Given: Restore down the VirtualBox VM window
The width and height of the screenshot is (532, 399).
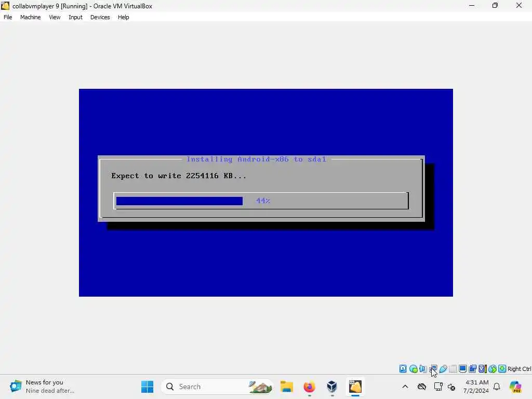Looking at the screenshot, I should [x=495, y=6].
